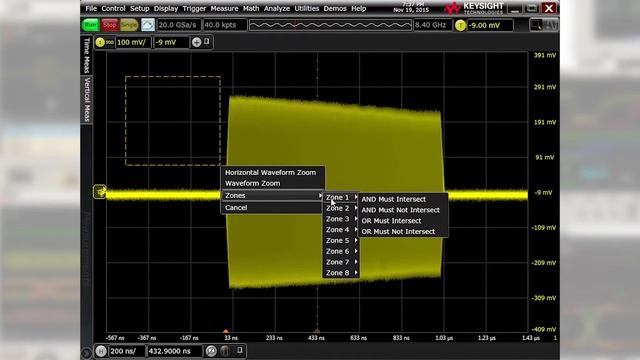Screen dimensions: 640x360
Task: Click the orange trigger time marker on axis
Action: pos(226,331)
